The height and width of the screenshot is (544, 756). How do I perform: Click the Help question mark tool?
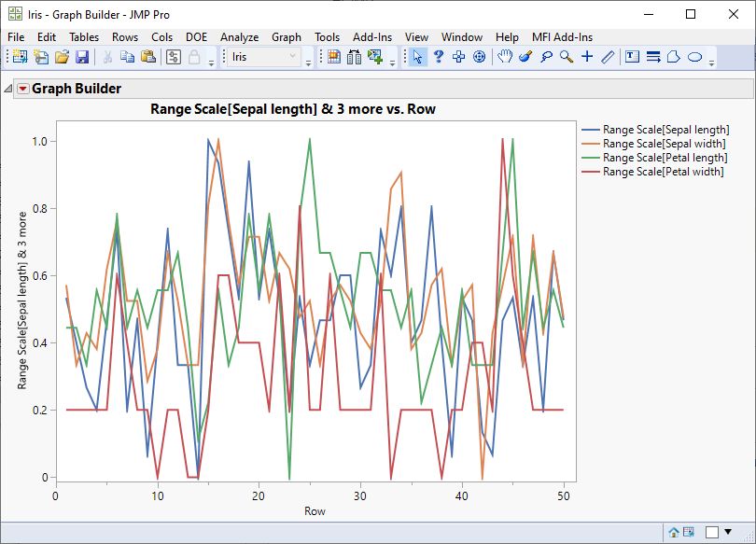[438, 57]
